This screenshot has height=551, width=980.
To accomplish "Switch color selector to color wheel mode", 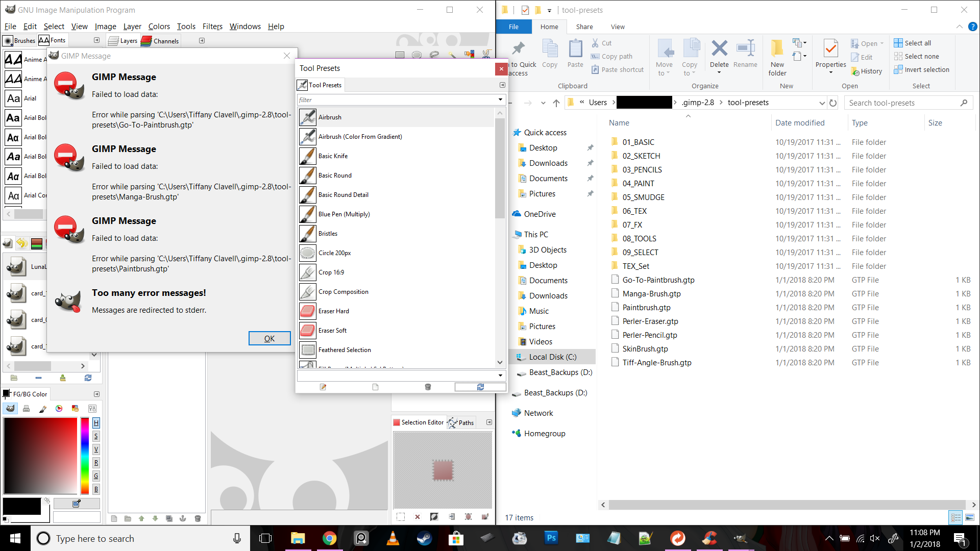I will pos(59,409).
